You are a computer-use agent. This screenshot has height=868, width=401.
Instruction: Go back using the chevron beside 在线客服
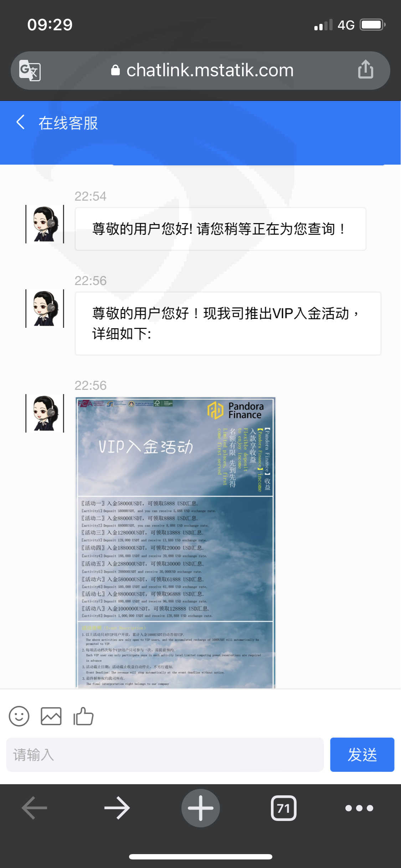[21, 122]
